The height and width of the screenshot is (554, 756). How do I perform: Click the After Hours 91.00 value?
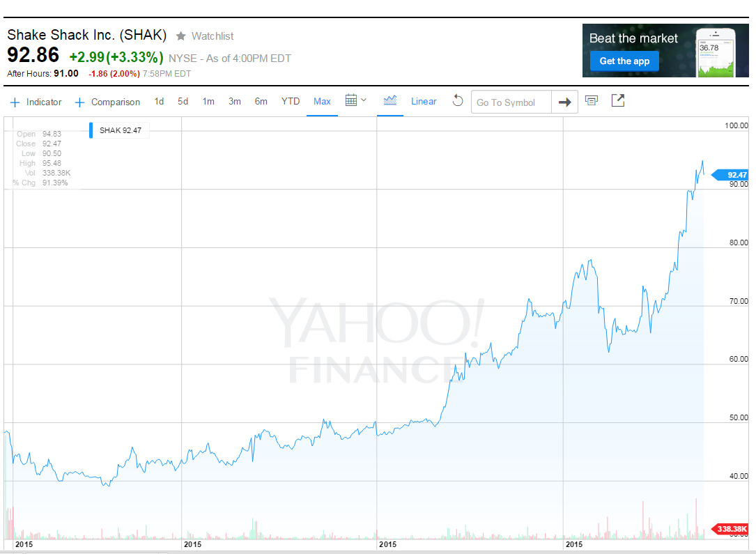66,74
